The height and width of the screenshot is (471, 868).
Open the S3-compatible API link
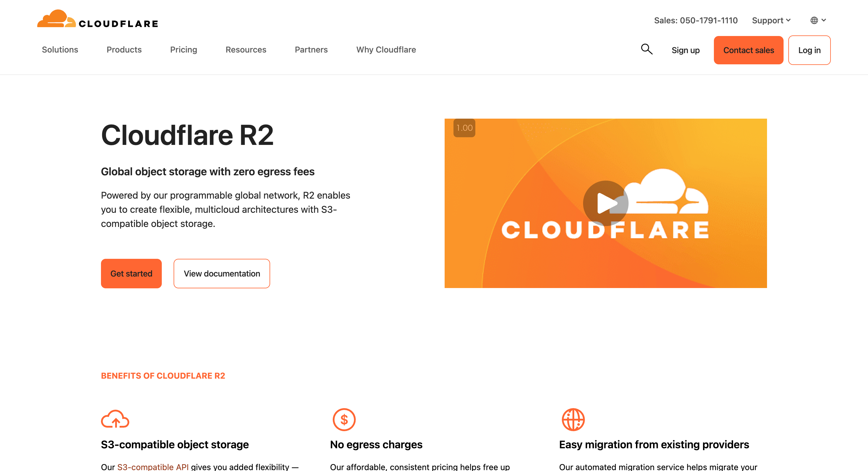click(x=153, y=467)
